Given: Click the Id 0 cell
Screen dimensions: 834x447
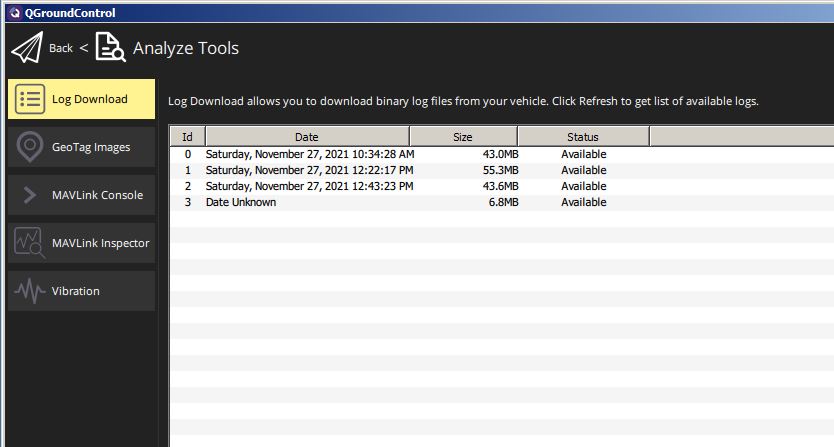Looking at the screenshot, I should point(188,154).
